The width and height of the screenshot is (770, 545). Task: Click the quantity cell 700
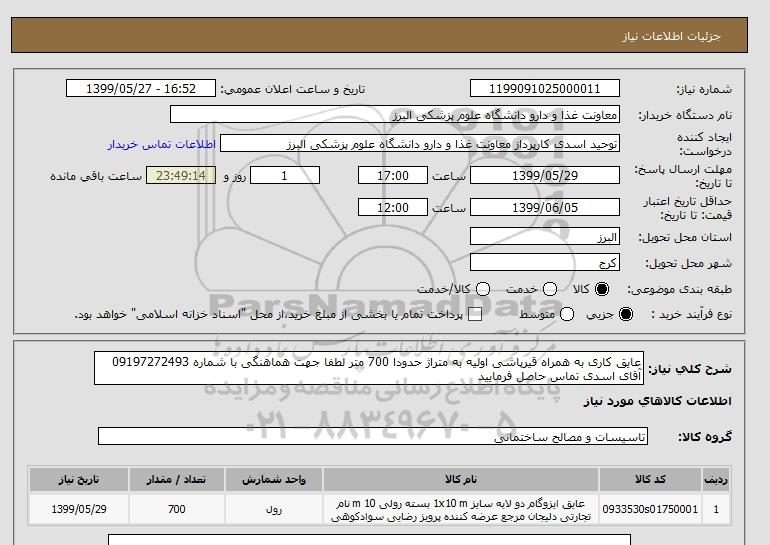176,509
